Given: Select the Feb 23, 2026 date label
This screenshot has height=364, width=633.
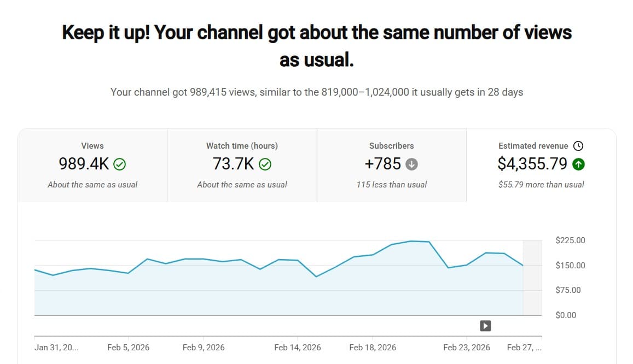Looking at the screenshot, I should [467, 347].
